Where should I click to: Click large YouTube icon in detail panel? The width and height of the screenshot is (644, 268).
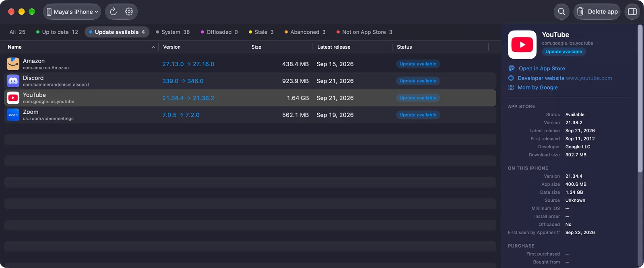point(522,45)
